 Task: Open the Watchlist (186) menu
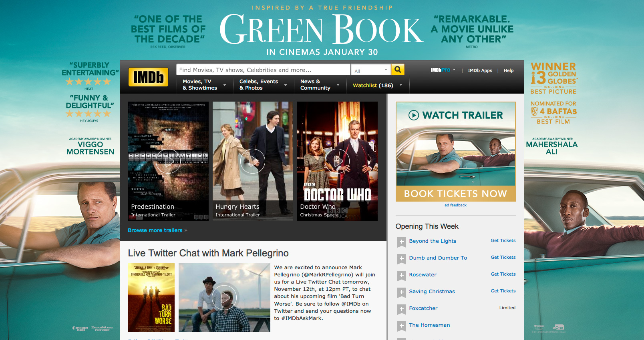pyautogui.click(x=377, y=85)
